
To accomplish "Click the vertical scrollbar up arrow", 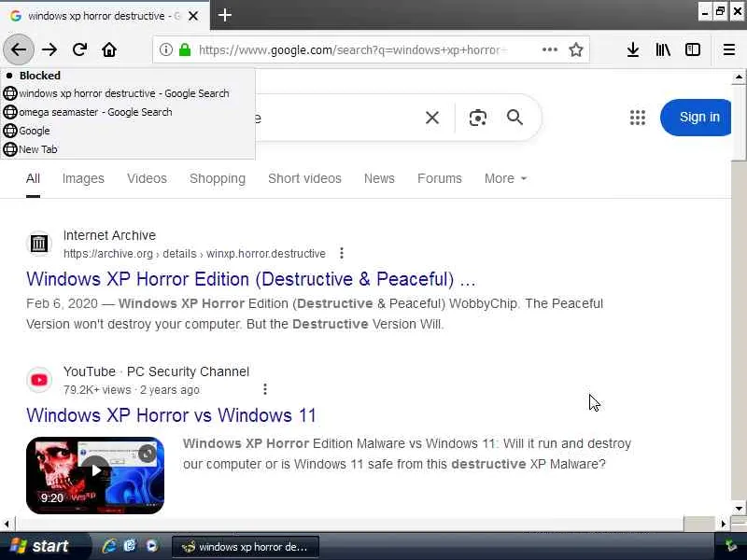I will click(x=739, y=77).
